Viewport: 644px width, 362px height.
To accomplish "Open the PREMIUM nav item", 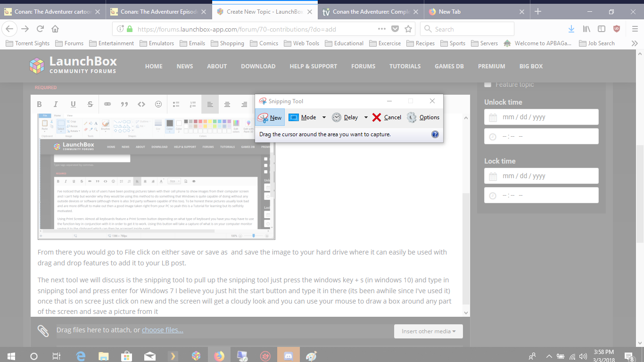I will point(491,66).
